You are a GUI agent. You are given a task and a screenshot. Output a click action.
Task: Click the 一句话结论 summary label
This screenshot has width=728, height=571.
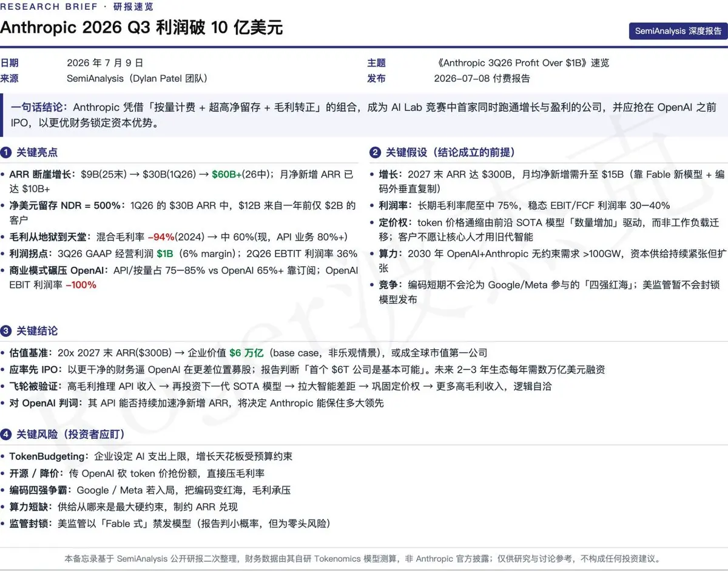pos(39,107)
